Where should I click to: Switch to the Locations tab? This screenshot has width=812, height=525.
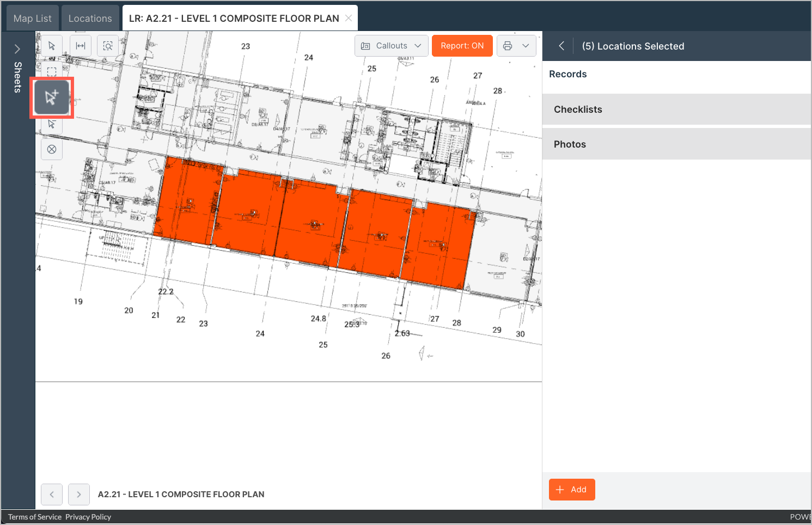pyautogui.click(x=90, y=17)
